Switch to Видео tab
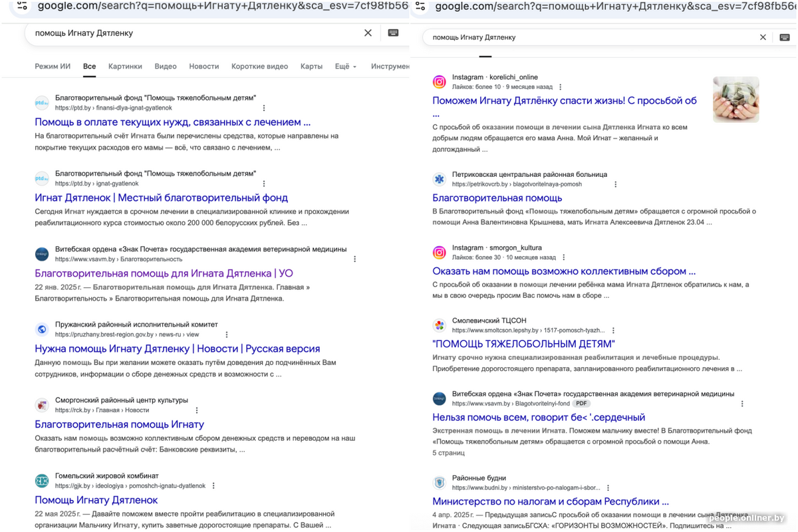Viewport: 798px width, 532px height. pos(166,66)
